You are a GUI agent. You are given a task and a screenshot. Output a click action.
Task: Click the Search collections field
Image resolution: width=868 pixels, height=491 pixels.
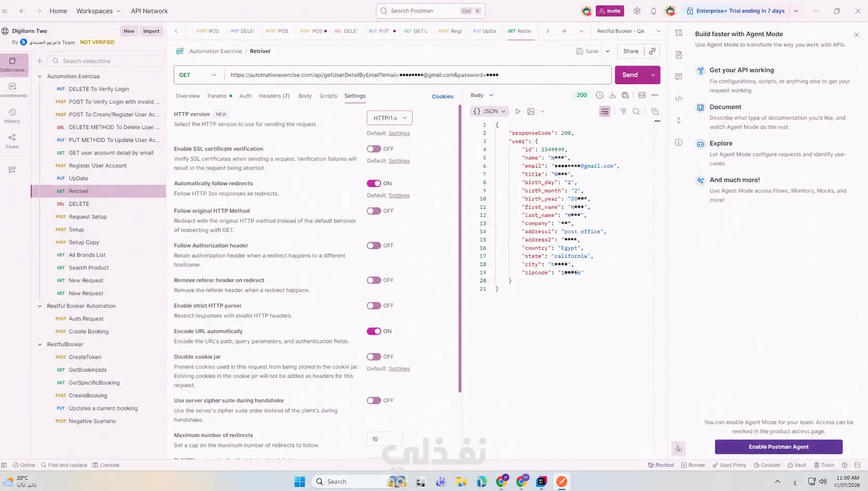pos(106,61)
